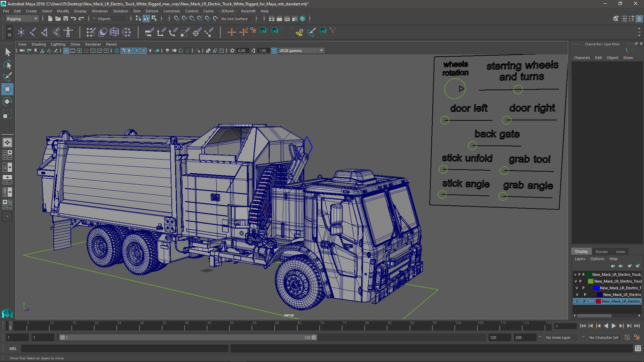Toggle the viewport grid display
The width and height of the screenshot is (644, 362).
click(x=66, y=51)
